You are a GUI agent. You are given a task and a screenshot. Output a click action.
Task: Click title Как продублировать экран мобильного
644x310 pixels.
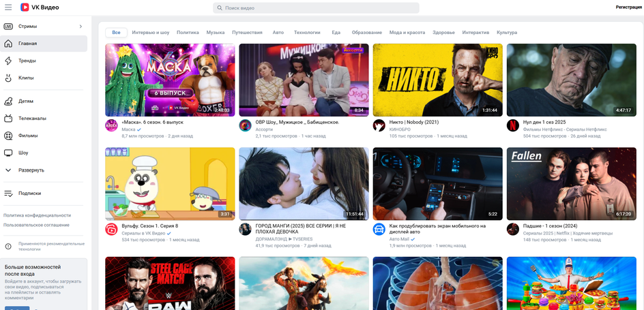pyautogui.click(x=437, y=229)
